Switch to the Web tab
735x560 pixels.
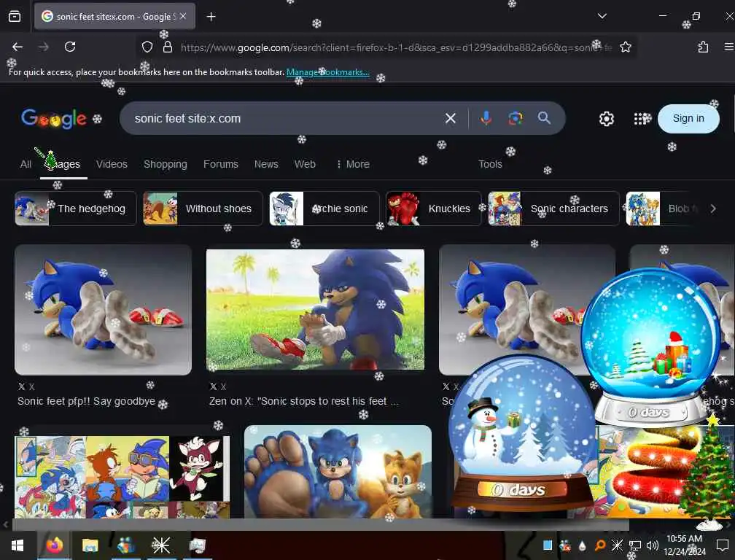tap(305, 164)
